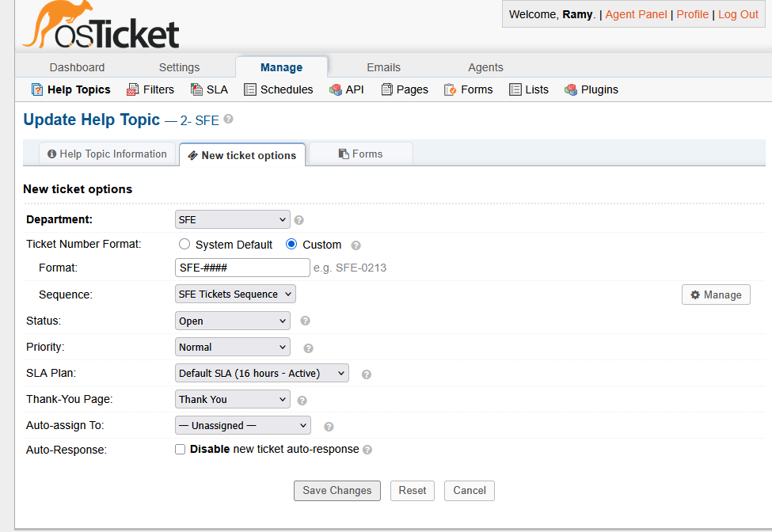772x532 pixels.
Task: Click help tip icon beside Department dropdown
Action: 299,220
